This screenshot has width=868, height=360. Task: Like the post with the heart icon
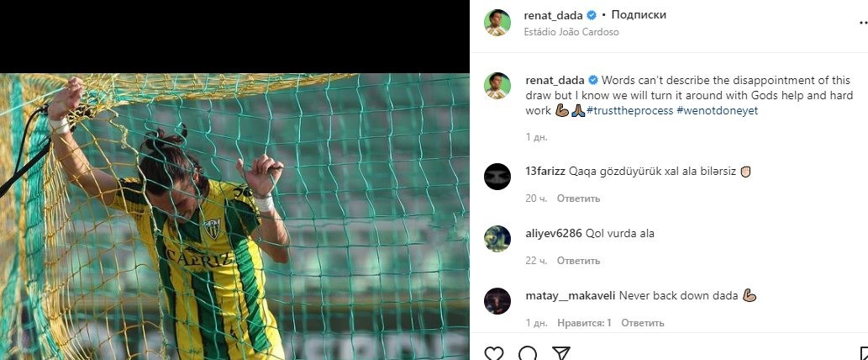494,353
